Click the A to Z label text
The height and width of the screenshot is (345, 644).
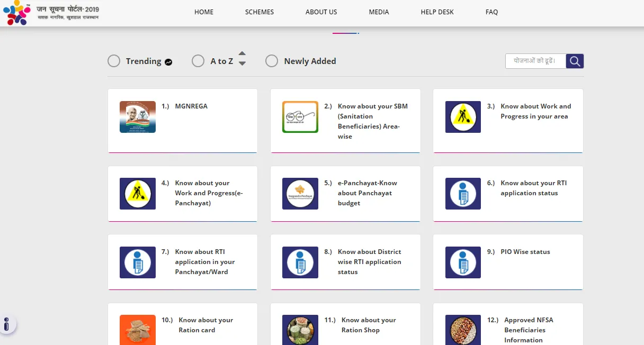coord(222,61)
